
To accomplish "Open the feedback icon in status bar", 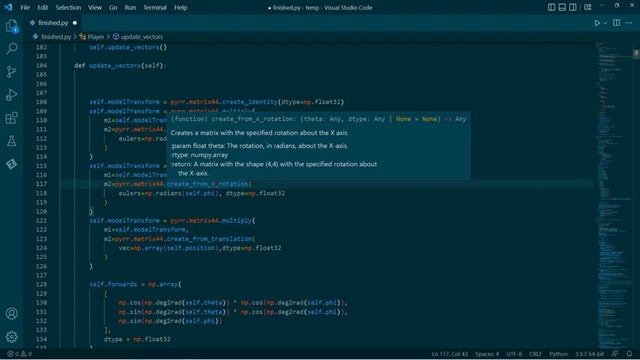I will tap(615, 354).
